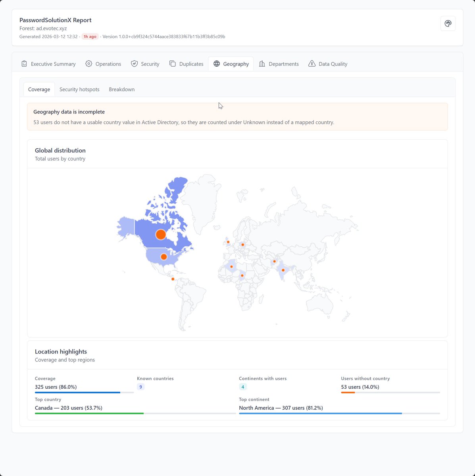Switch to the Breakdown sub-tab
Screen dimensions: 475x476
pos(122,90)
